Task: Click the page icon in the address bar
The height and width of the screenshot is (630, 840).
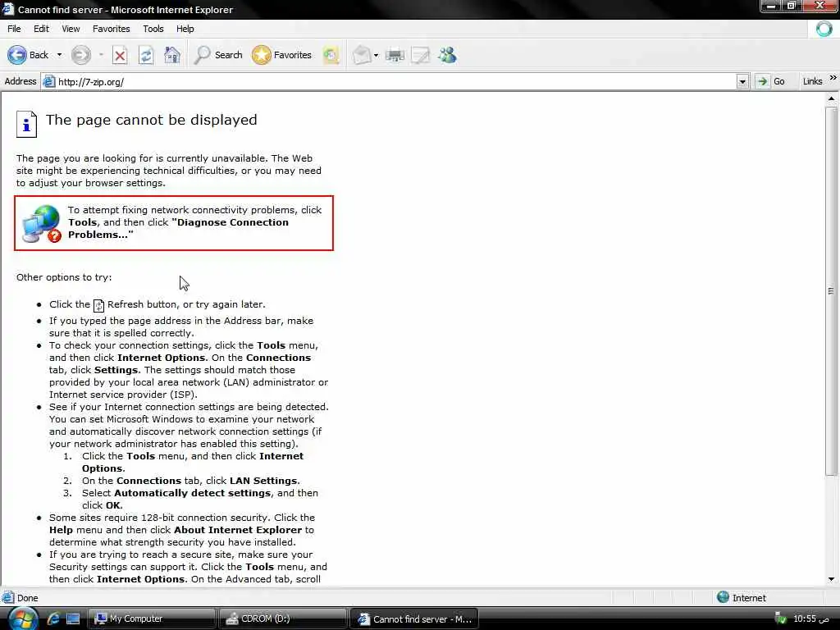Action: 49,81
